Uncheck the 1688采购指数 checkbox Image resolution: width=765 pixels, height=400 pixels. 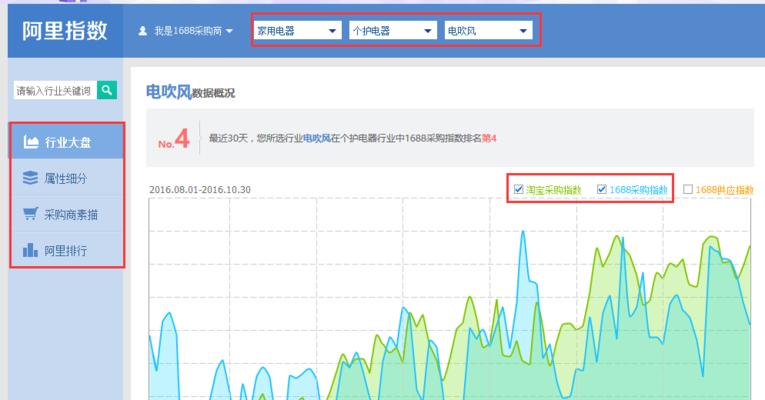[602, 189]
